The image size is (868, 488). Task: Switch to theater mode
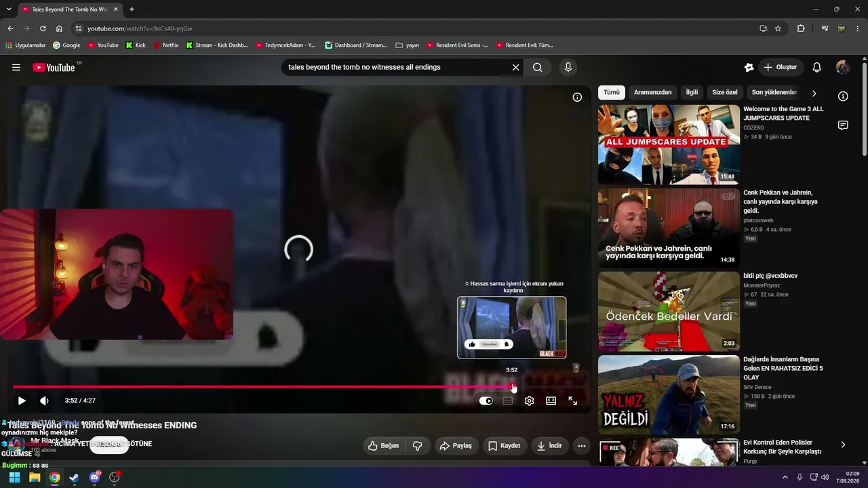551,401
